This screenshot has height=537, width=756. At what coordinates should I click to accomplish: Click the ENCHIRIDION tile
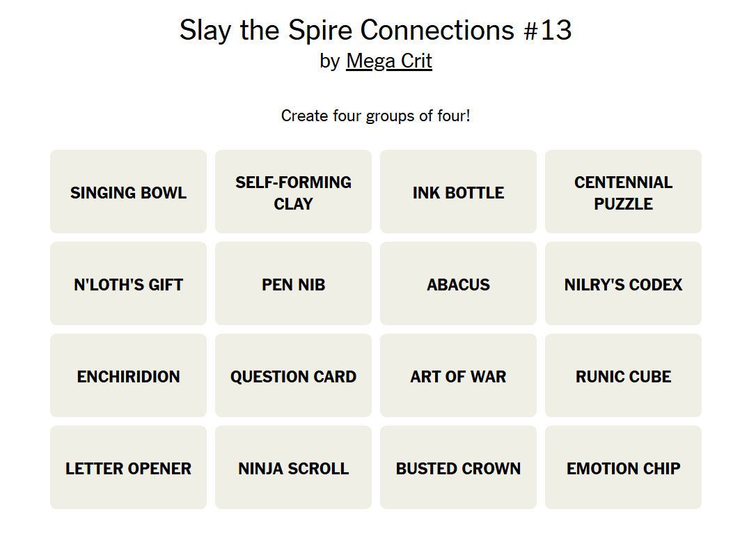coord(128,375)
